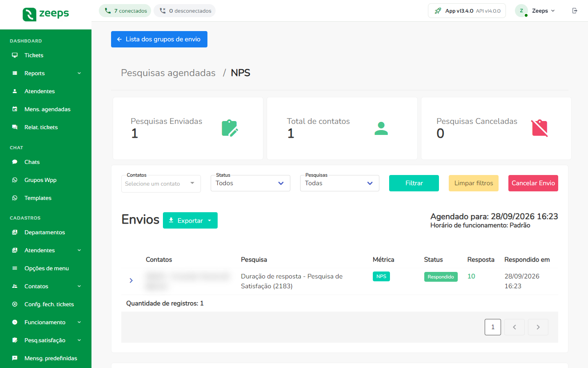Click the Opções de menu list icon
The image size is (588, 368).
(15, 268)
